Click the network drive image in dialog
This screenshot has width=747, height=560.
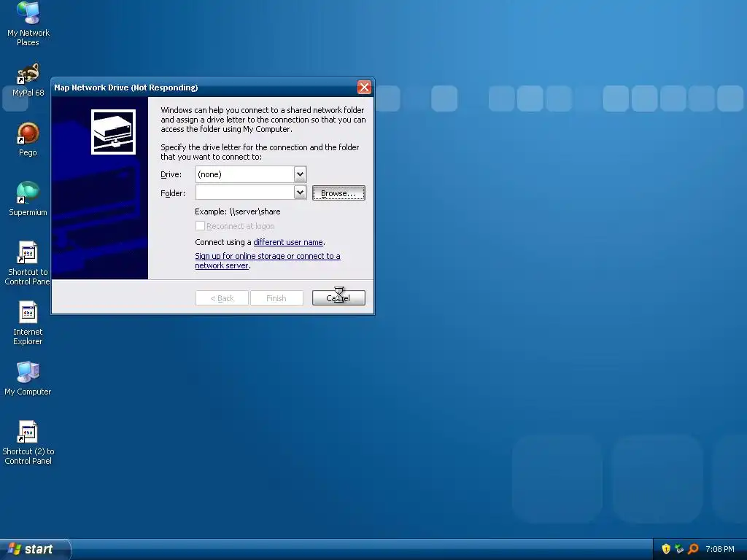(113, 132)
